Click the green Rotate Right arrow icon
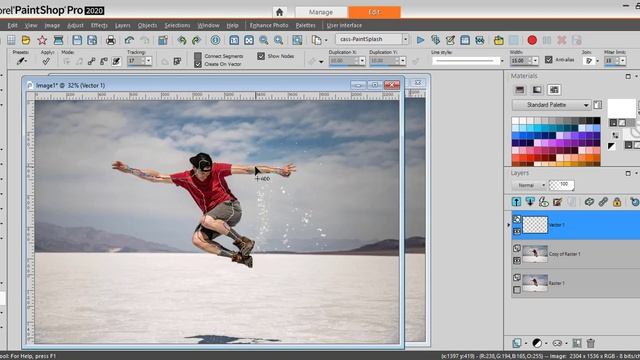640x360 pixels. coord(196,40)
